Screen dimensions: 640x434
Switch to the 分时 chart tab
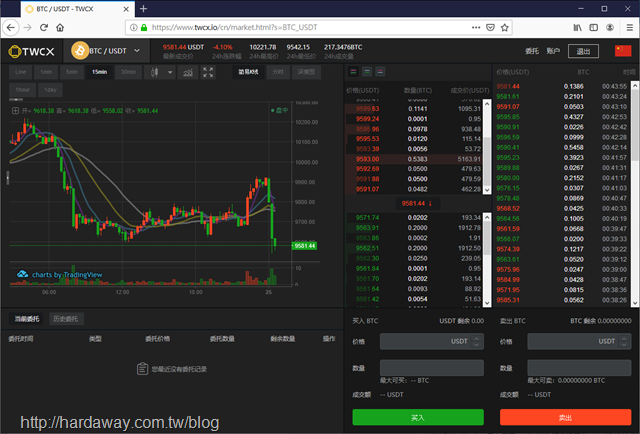(278, 72)
